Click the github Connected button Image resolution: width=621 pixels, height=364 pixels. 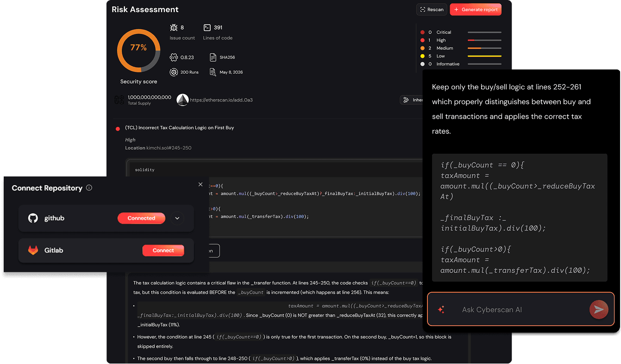141,218
